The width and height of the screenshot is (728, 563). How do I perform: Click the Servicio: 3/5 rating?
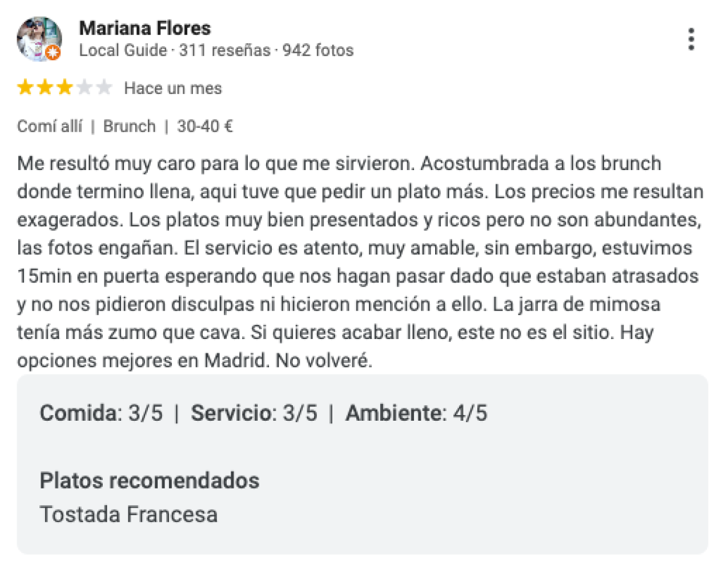pos(254,413)
